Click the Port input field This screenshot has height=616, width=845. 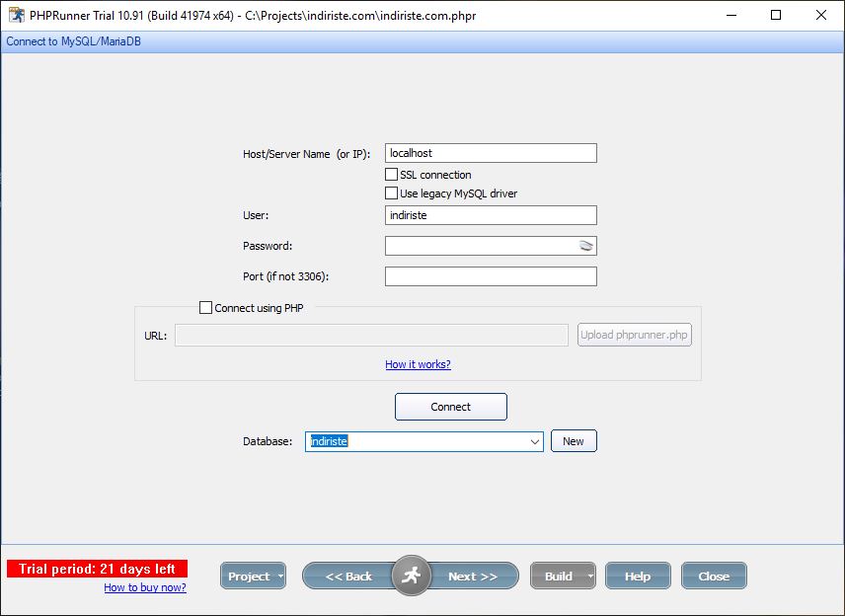(x=491, y=276)
